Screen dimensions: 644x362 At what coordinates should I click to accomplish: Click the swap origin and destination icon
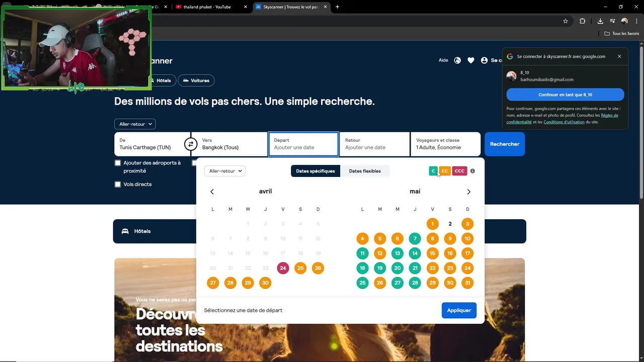pyautogui.click(x=191, y=144)
